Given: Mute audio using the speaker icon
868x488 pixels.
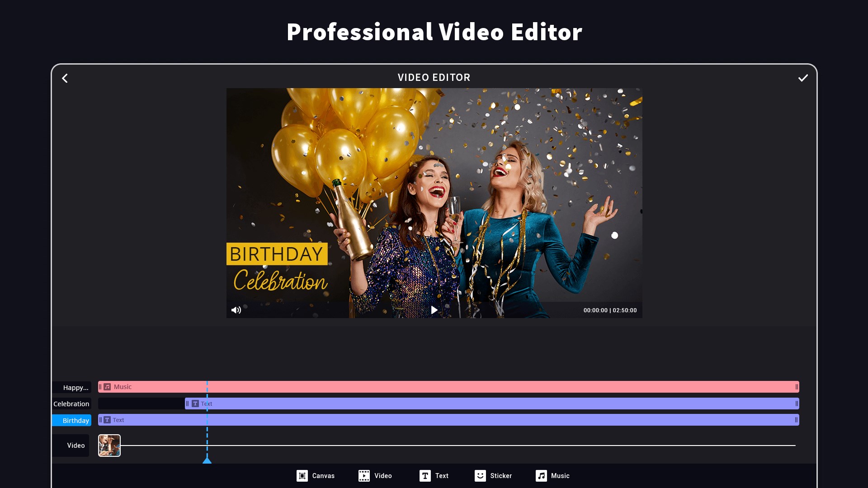Looking at the screenshot, I should pyautogui.click(x=236, y=310).
